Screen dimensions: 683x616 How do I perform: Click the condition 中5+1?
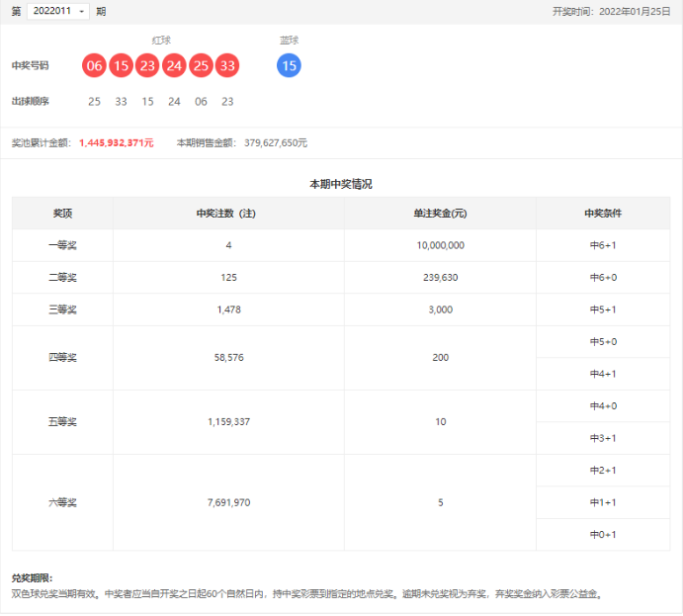[x=603, y=309]
